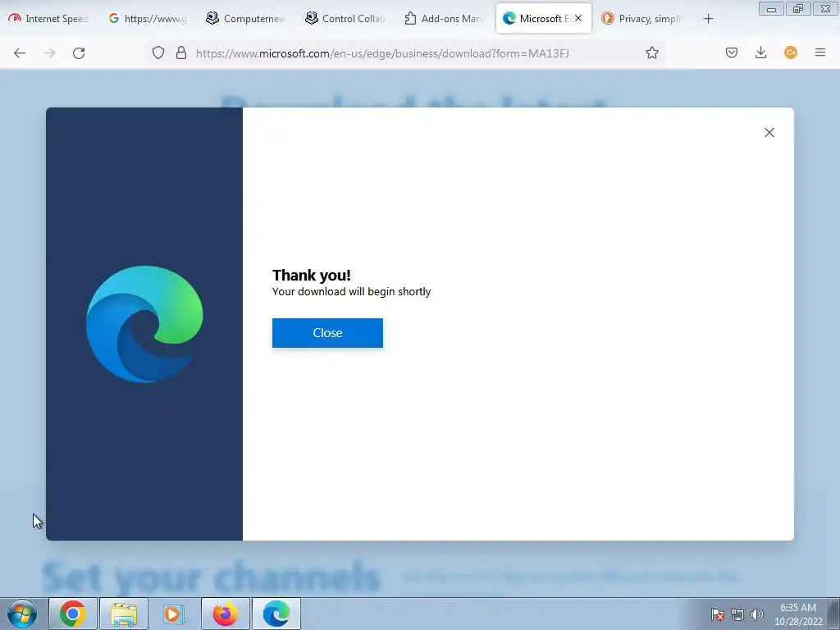
Task: Close the Microsoft Edge tab
Action: (578, 18)
